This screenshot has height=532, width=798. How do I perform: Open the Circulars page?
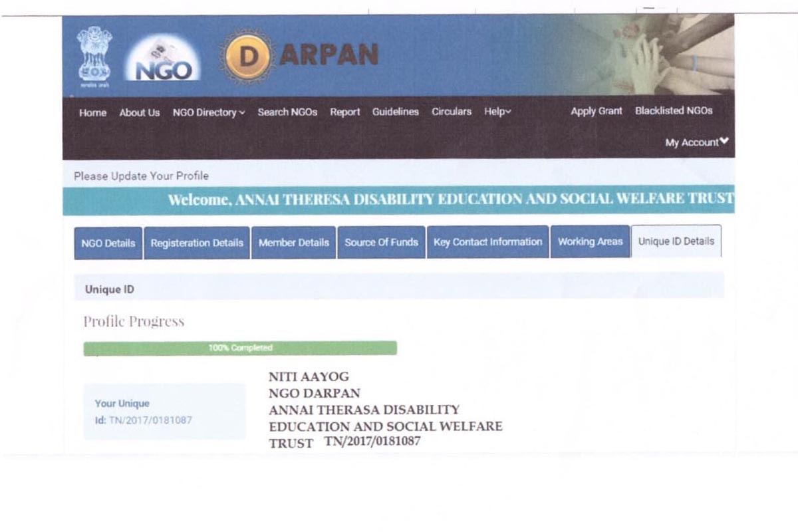[x=452, y=112]
